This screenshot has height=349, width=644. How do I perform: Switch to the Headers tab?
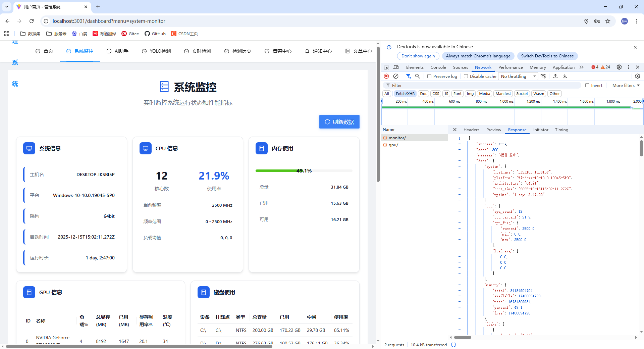[471, 130]
